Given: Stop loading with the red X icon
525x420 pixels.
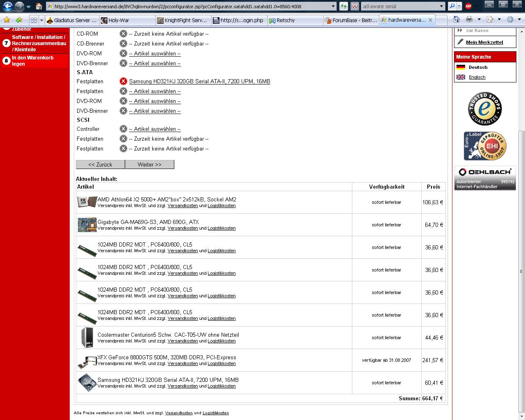Looking at the screenshot, I should point(355,6).
